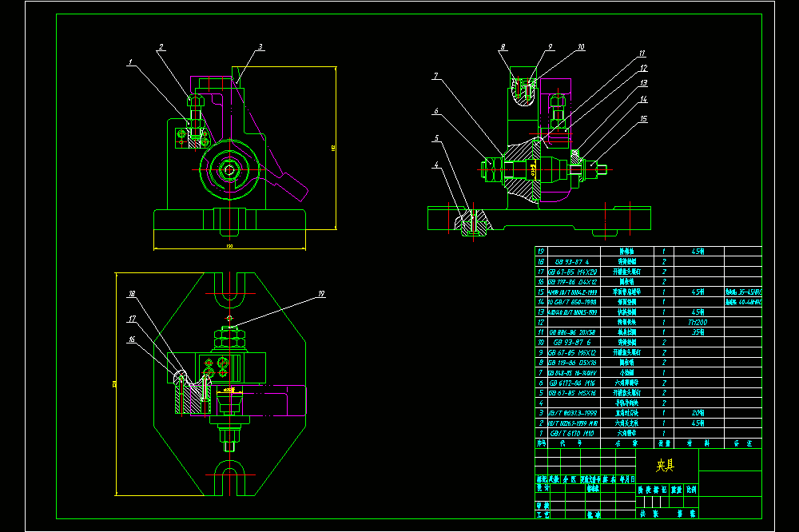The image size is (799, 532).
Task: Click parts list cell 'GB 67-85 M4X20'
Action: 572,272
